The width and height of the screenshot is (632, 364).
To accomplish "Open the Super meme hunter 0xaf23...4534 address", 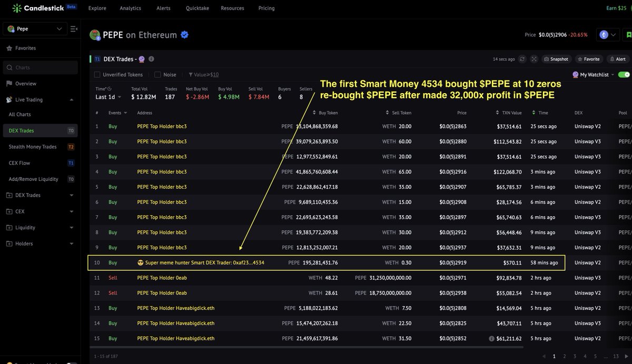I will 201,262.
